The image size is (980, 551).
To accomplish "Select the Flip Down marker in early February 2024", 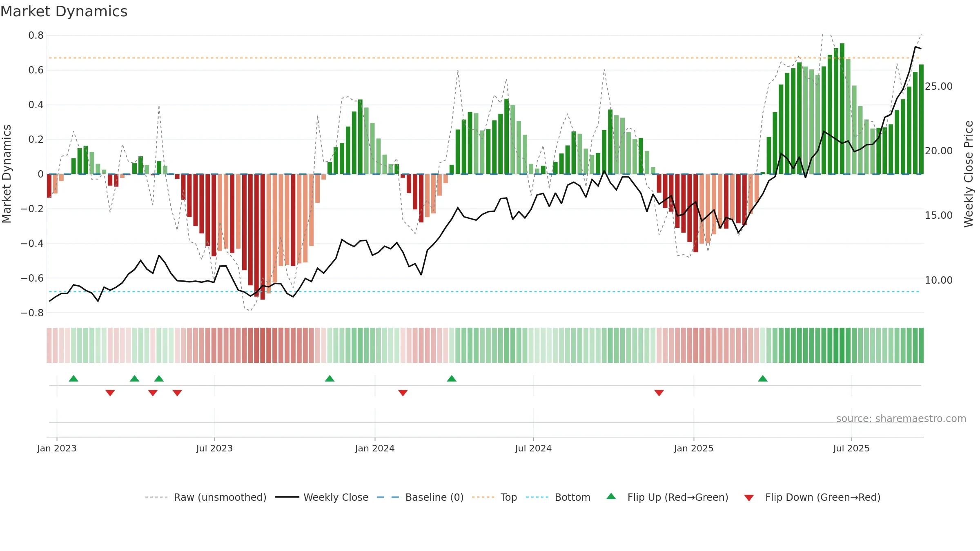I will (403, 393).
